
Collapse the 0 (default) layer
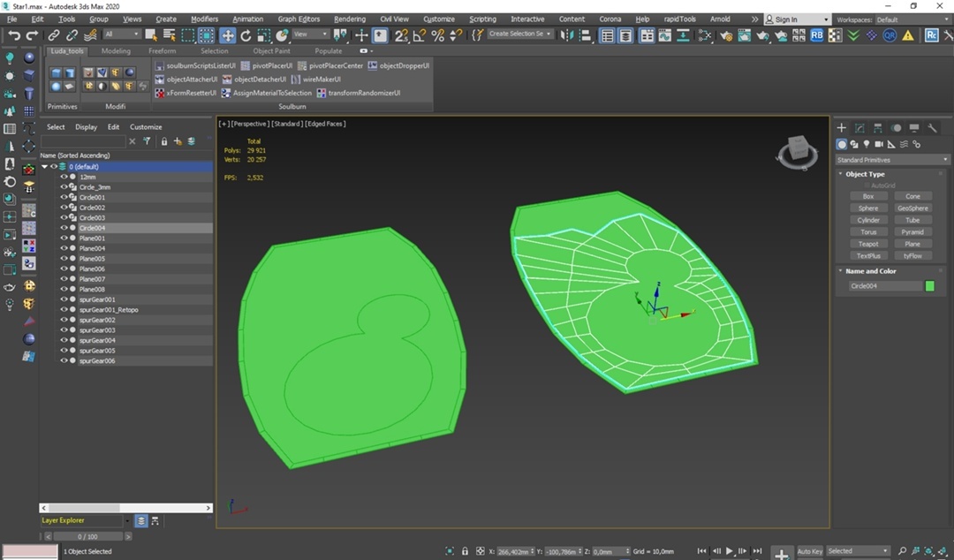pyautogui.click(x=44, y=166)
